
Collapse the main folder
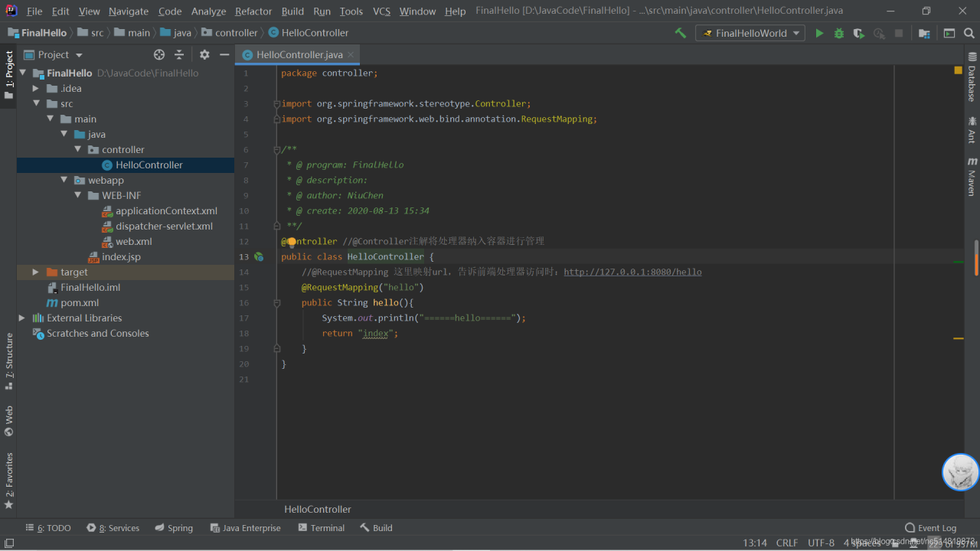[x=50, y=119]
